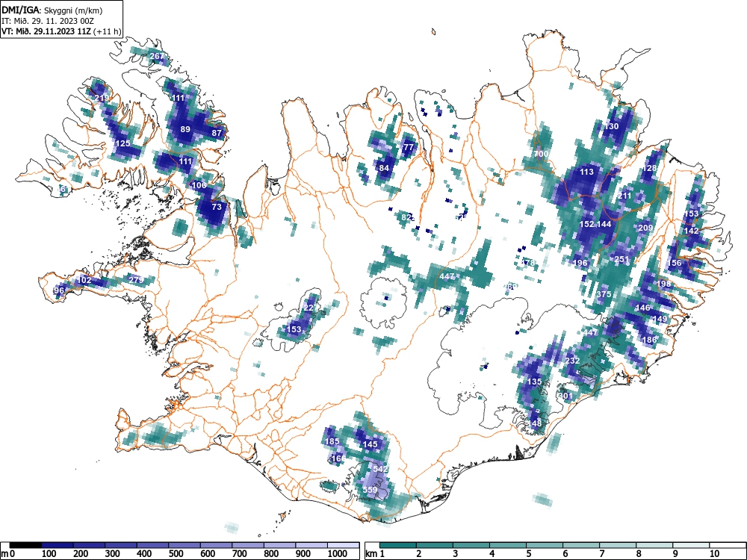Click the 152 visibility value
747x560 pixels.
[587, 224]
